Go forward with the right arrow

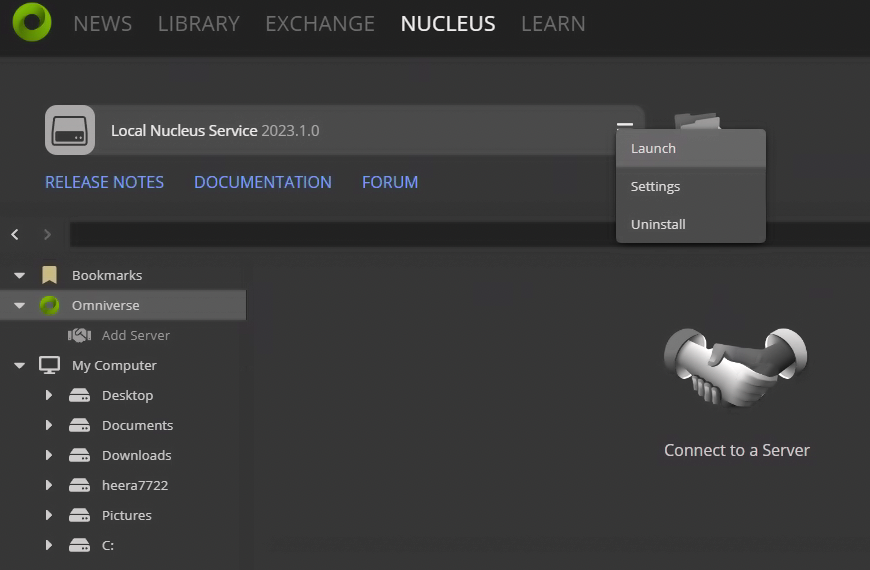(47, 234)
